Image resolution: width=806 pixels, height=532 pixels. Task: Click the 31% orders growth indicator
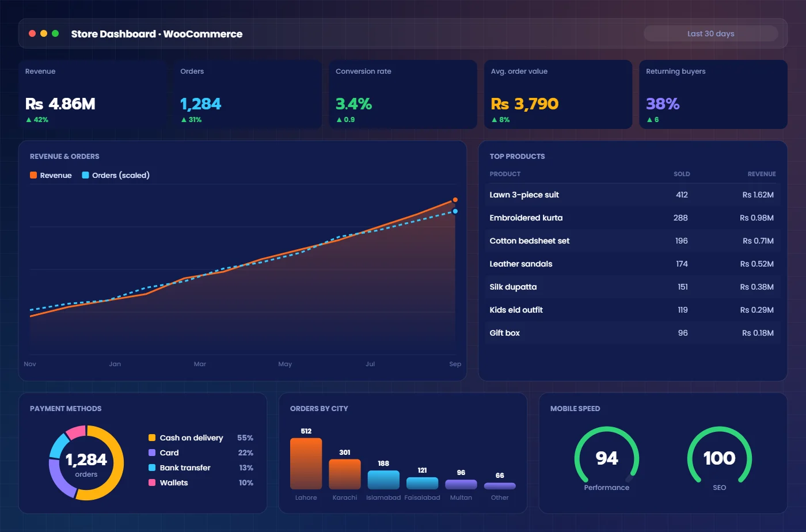click(191, 120)
